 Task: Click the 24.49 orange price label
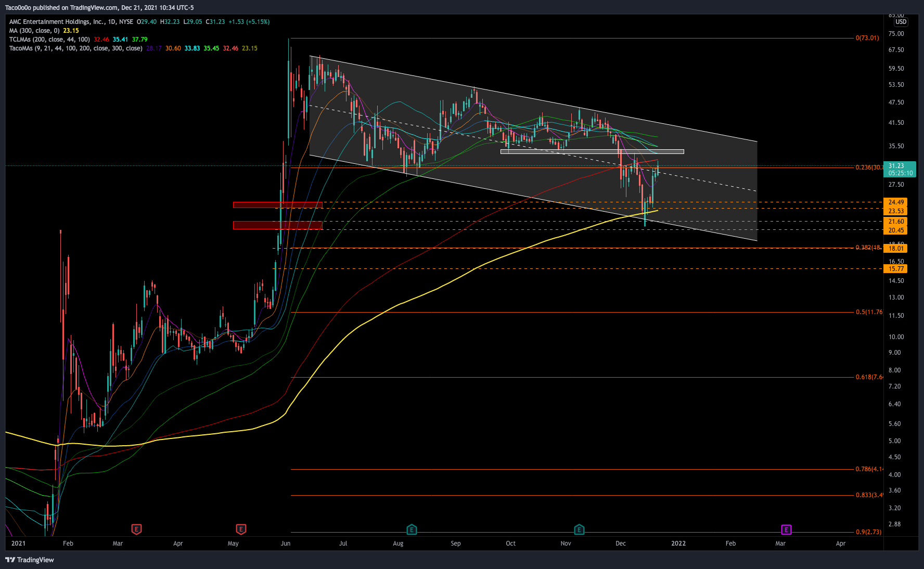[x=895, y=202]
